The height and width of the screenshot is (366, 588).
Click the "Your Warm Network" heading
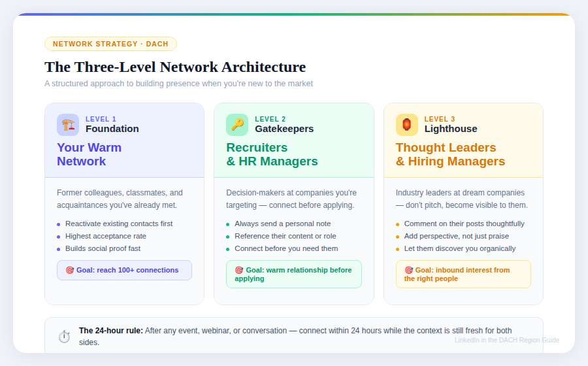point(89,154)
